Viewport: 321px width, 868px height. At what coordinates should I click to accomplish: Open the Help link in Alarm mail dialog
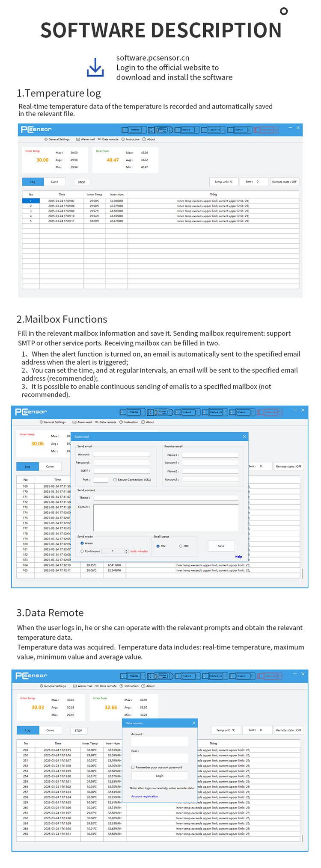238,557
